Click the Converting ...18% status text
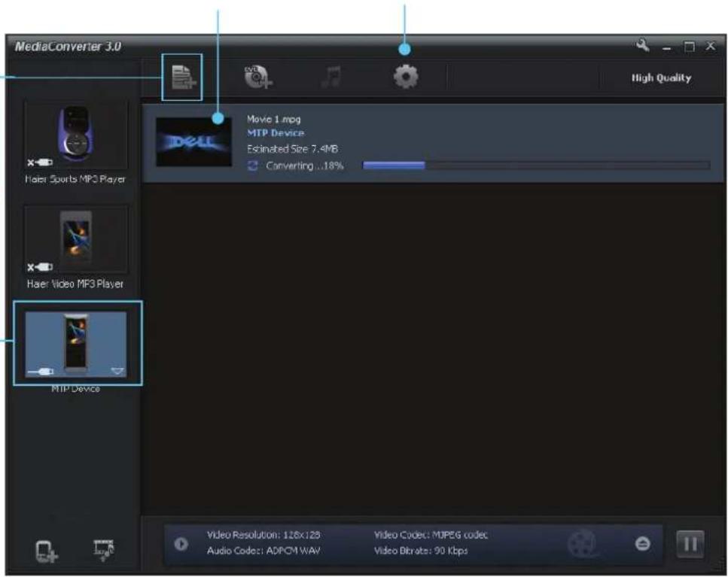This screenshot has height=577, width=728. point(305,166)
